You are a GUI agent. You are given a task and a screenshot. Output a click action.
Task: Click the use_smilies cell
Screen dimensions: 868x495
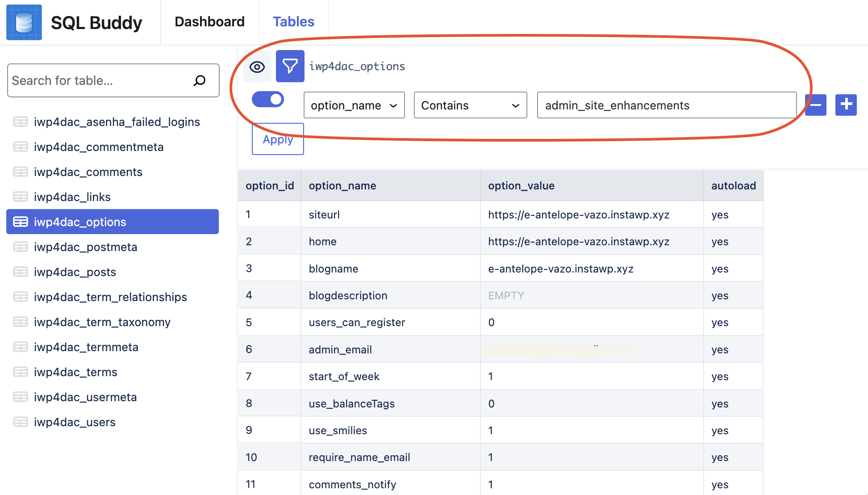(391, 430)
